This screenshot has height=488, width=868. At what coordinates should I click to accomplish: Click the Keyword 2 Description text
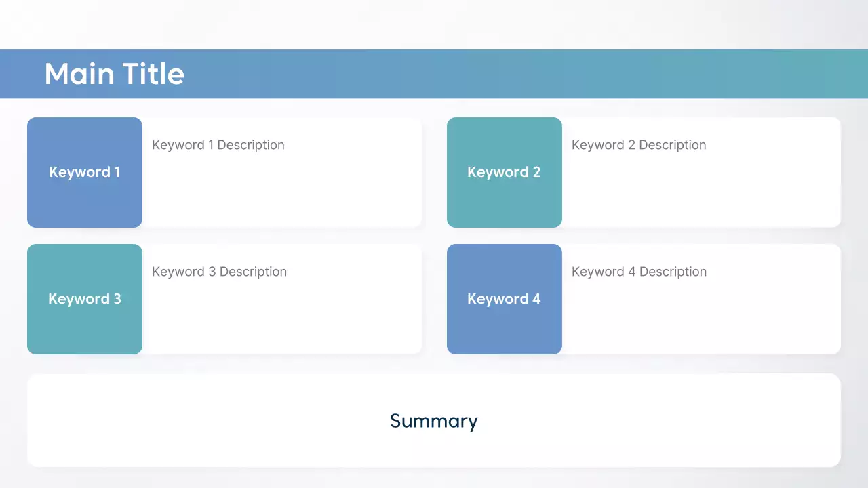[x=639, y=145]
